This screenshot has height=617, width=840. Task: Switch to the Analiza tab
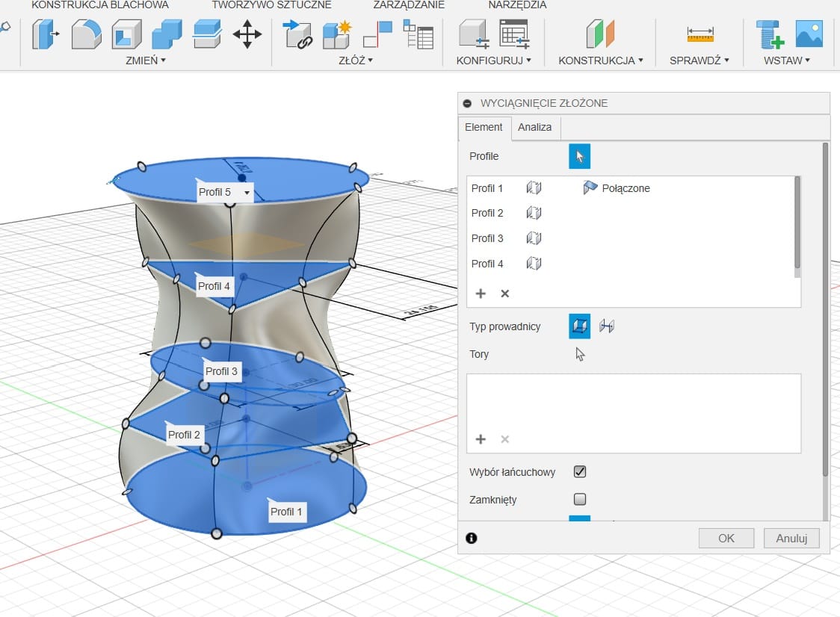coord(535,127)
